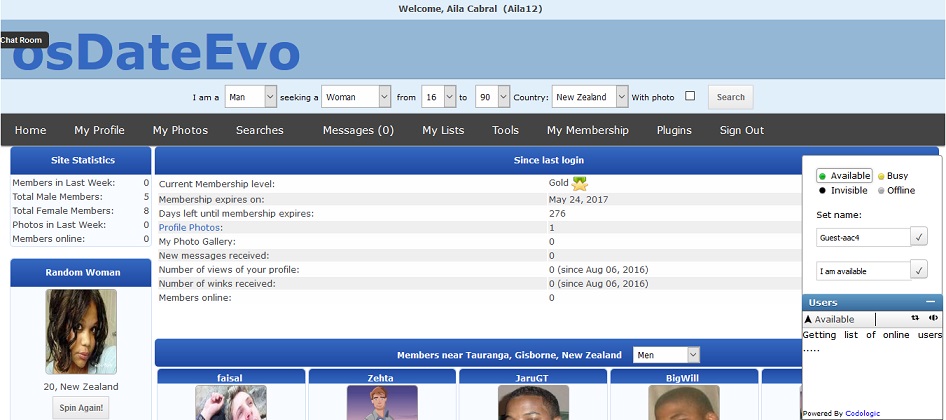The image size is (946, 420).
Task: Click 'Number of winks received:' row label
Action: (x=217, y=284)
